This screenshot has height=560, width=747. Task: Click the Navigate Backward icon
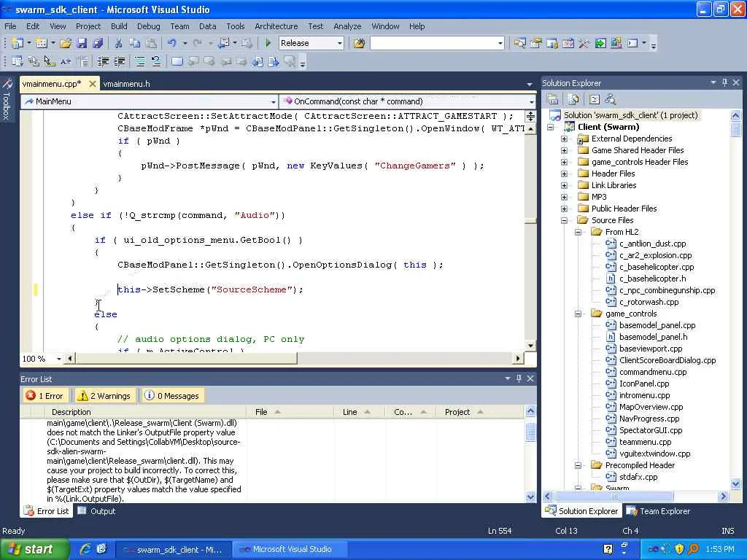[223, 43]
